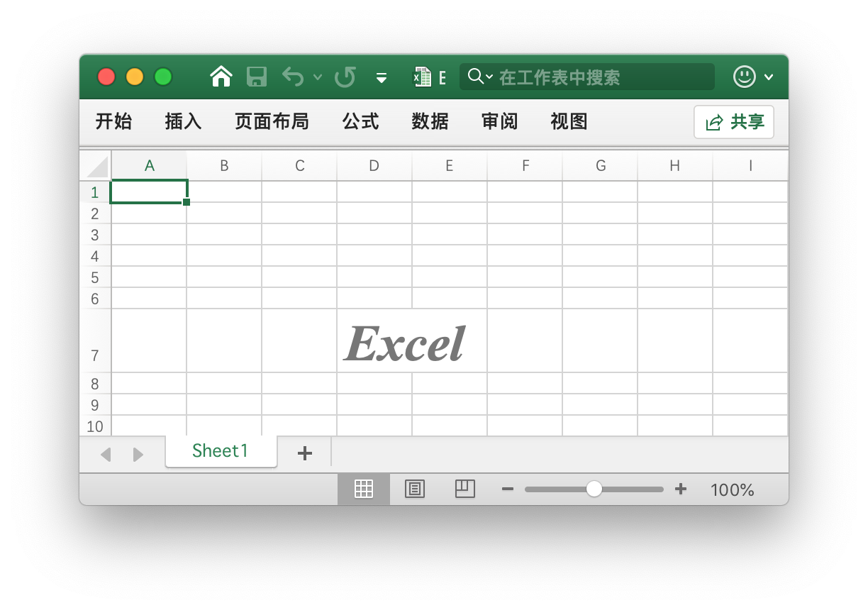Switch to the 插入 ribbon tab

click(x=182, y=121)
